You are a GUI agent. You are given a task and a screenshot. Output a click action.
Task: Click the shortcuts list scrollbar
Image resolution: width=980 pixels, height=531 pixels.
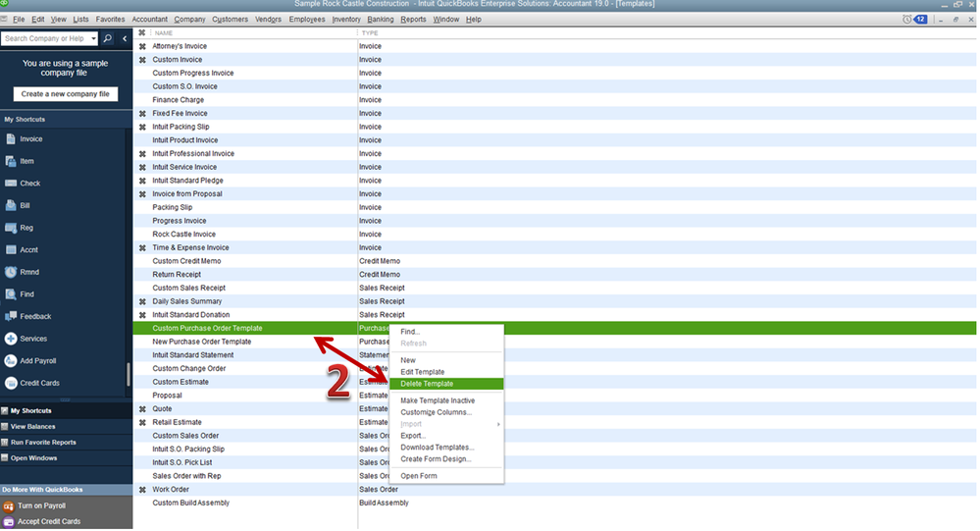point(129,375)
